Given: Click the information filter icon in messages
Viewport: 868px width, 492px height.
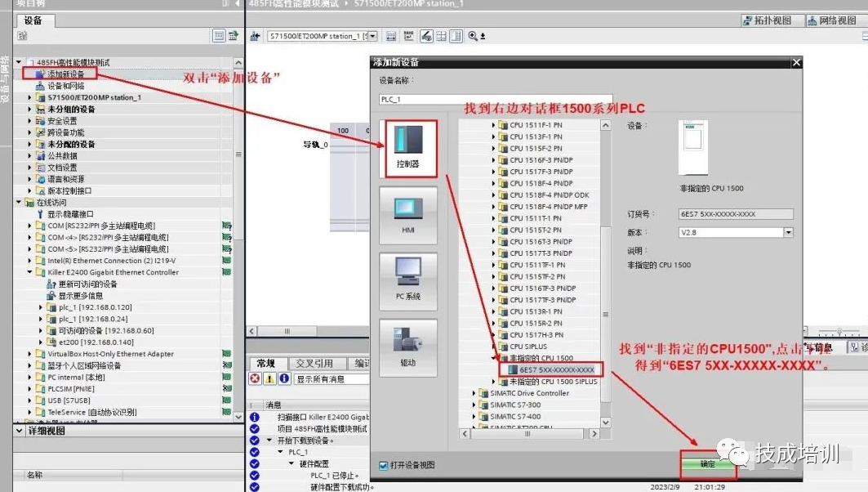Looking at the screenshot, I should (x=284, y=378).
